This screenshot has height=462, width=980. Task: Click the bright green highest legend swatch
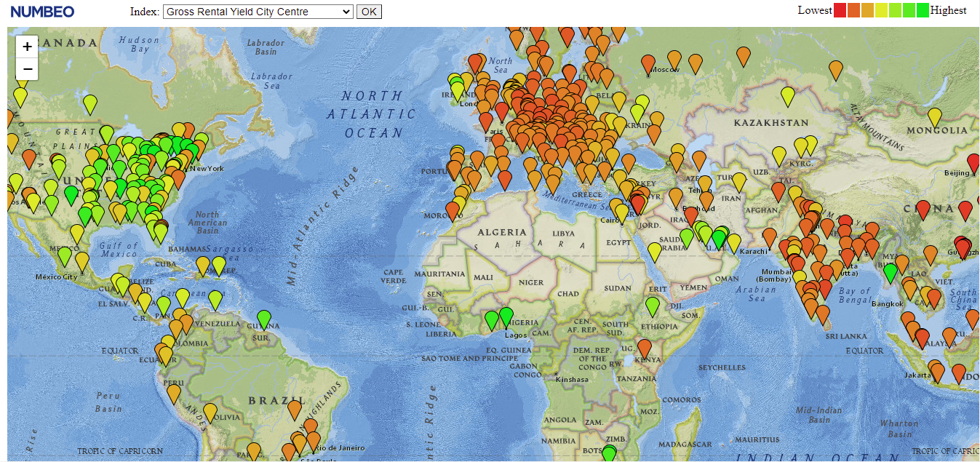(923, 10)
